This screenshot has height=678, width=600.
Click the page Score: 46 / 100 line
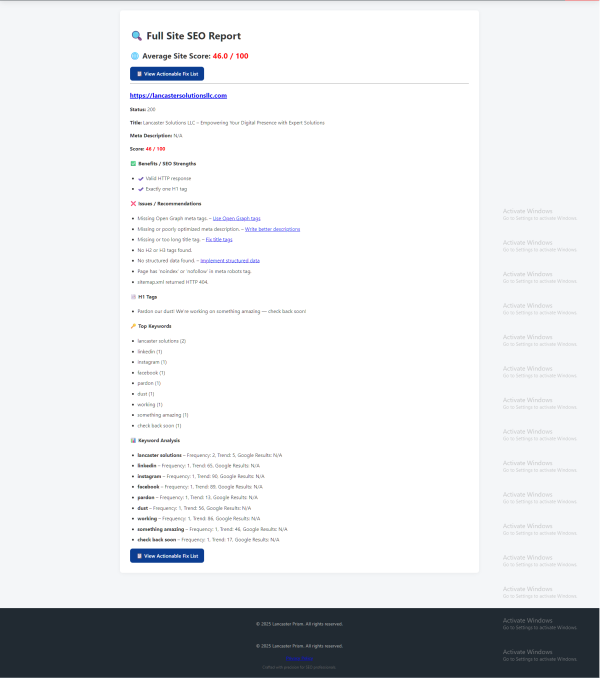point(147,149)
